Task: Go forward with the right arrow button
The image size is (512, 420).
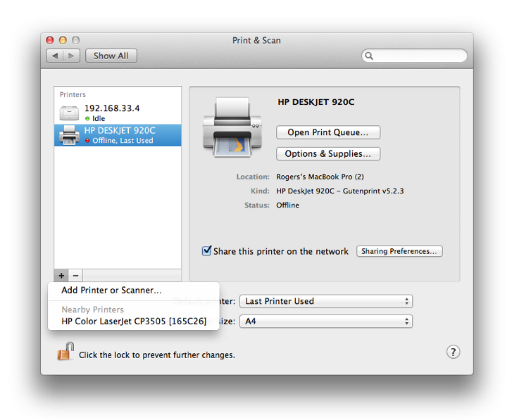Action: (72, 56)
